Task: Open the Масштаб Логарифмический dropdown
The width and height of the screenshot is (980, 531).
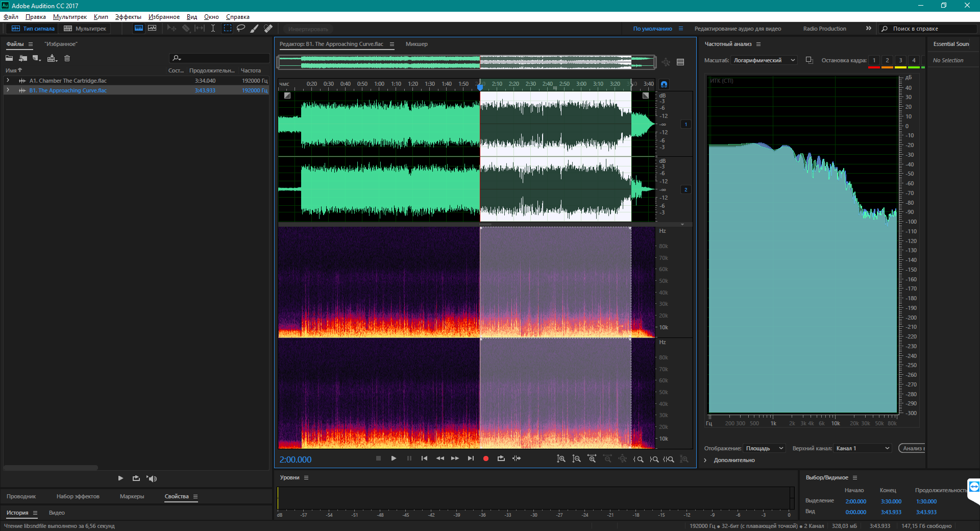Action: point(764,60)
